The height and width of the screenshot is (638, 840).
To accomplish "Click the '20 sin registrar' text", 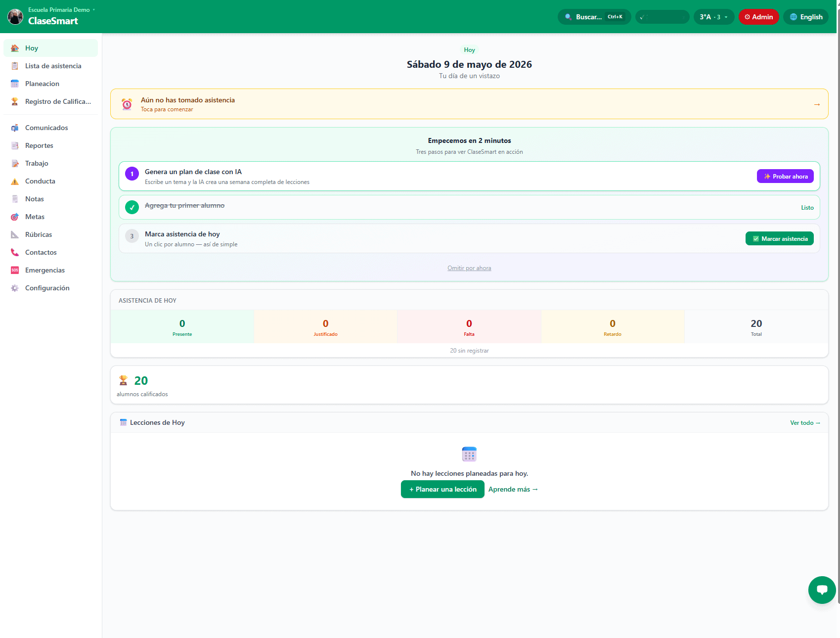I will 469,351.
